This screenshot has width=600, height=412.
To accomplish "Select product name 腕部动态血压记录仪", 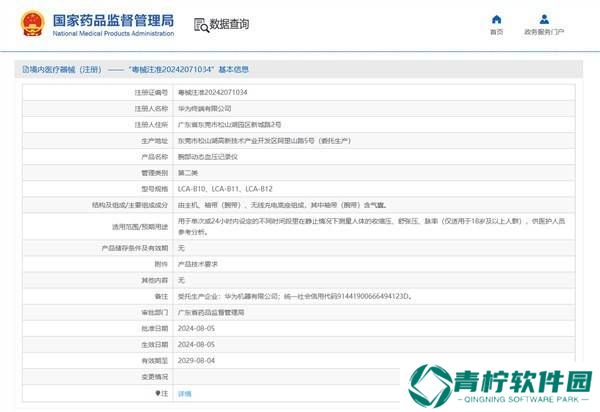I will tap(208, 156).
